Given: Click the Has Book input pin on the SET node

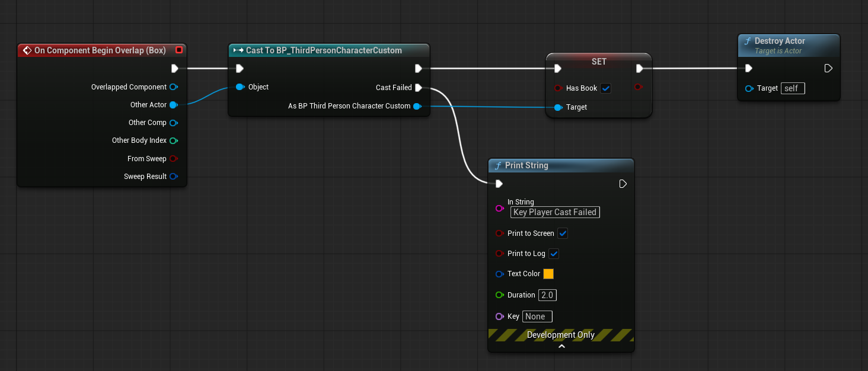Looking at the screenshot, I should (558, 88).
